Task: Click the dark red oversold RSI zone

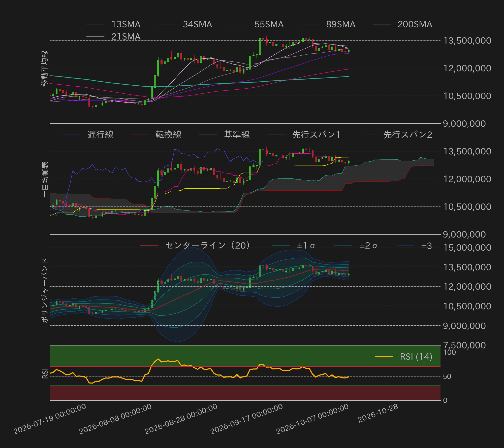Action: tap(245, 393)
